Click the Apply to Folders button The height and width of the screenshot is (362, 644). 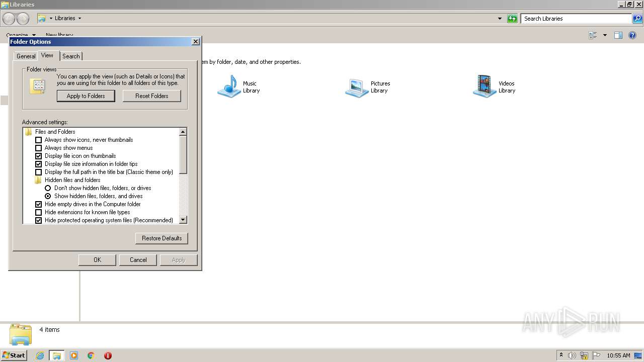click(86, 96)
